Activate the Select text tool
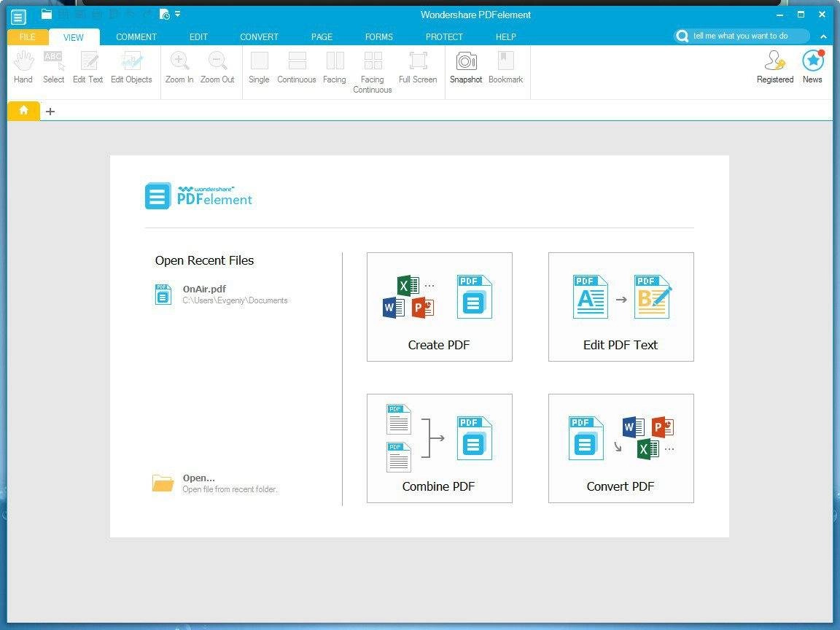Viewport: 840px width, 630px height. click(53, 68)
